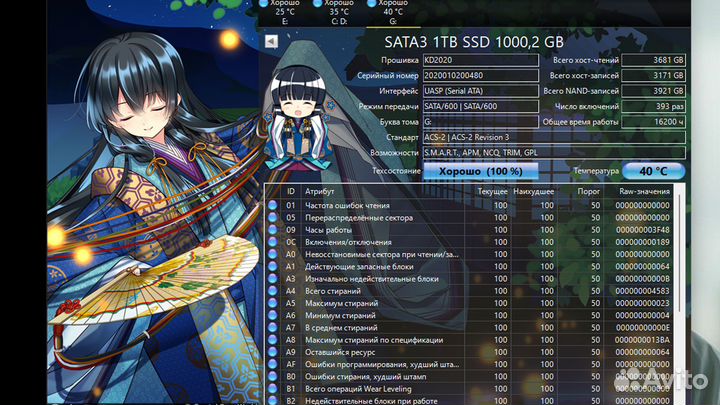Click status orb for A8 Максимум стираний по спецификации

pyautogui.click(x=273, y=340)
